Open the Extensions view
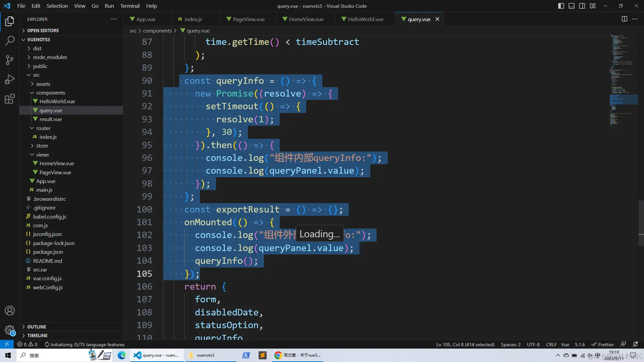644x362 pixels. coord(10,99)
